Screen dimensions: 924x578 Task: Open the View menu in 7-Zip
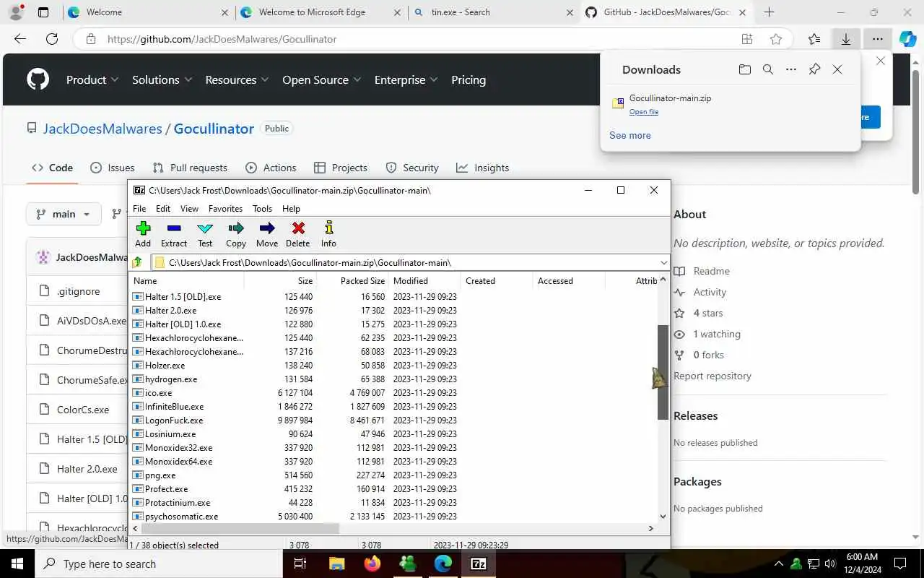pos(189,208)
